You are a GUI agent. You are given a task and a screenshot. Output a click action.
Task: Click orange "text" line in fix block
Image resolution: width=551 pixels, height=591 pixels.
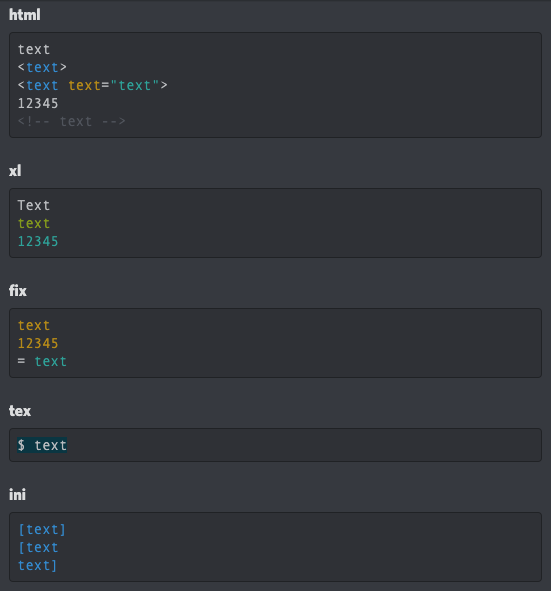[x=34, y=325]
